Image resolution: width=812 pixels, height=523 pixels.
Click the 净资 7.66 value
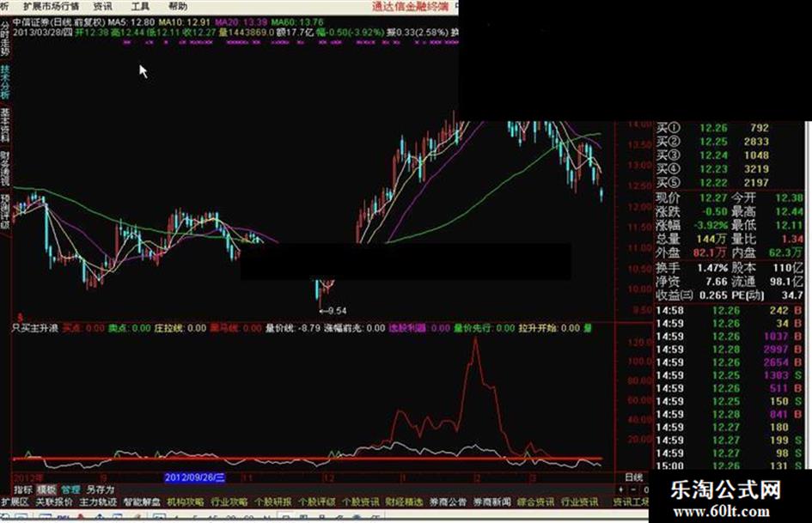click(717, 282)
